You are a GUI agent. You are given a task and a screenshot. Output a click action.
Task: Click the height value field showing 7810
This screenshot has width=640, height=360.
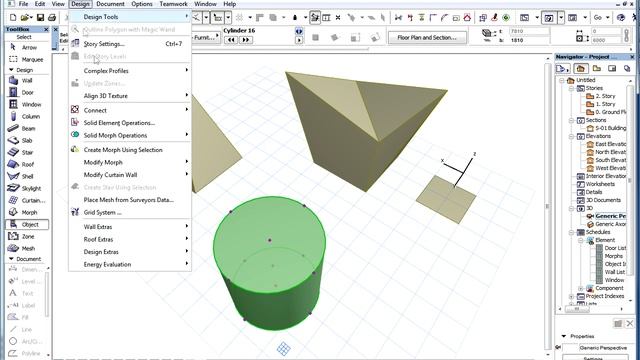pyautogui.click(x=530, y=31)
